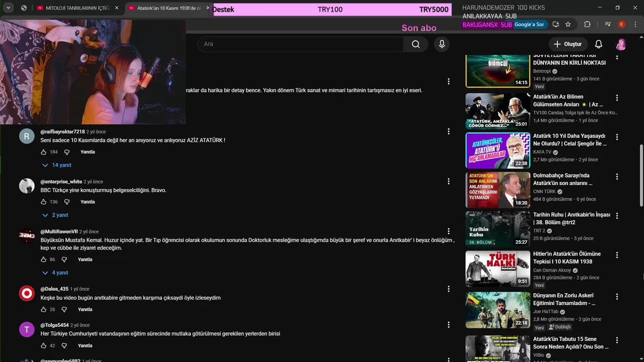Open Tarihin Ruhu Anıtkabir'in İnşası thumbnail
The width and height of the screenshot is (644, 362).
(498, 229)
